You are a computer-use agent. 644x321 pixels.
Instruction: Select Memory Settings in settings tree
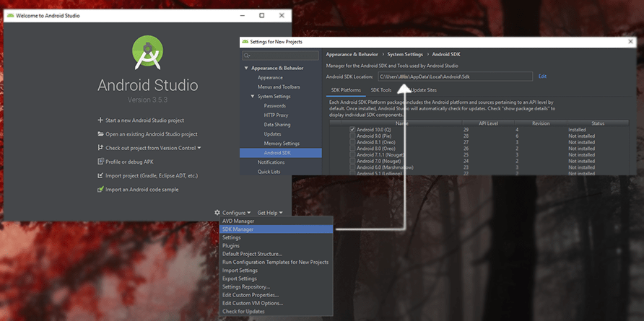(x=281, y=144)
